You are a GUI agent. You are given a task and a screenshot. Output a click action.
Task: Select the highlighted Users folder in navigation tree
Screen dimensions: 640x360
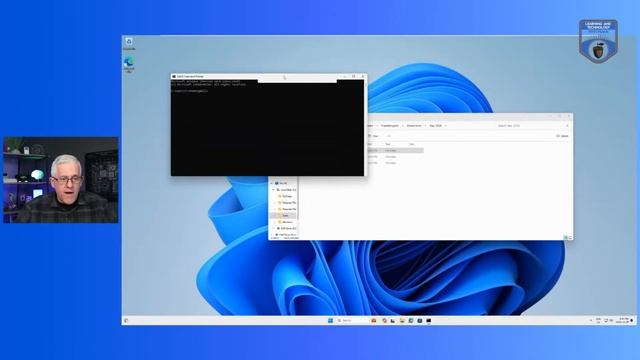click(283, 216)
